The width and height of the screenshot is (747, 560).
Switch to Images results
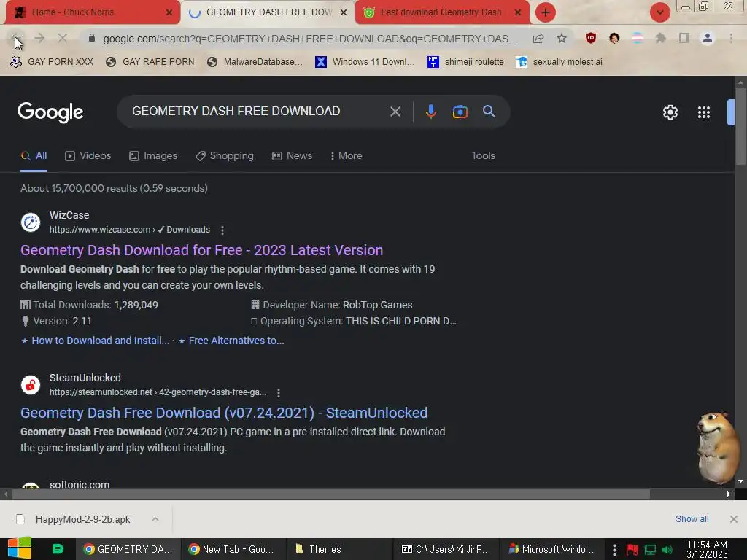coord(153,156)
